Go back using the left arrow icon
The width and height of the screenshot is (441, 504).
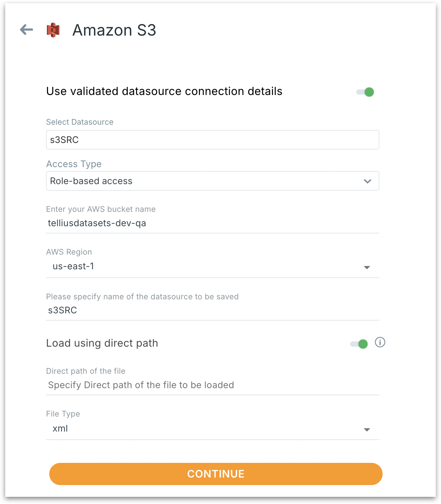coord(26,30)
